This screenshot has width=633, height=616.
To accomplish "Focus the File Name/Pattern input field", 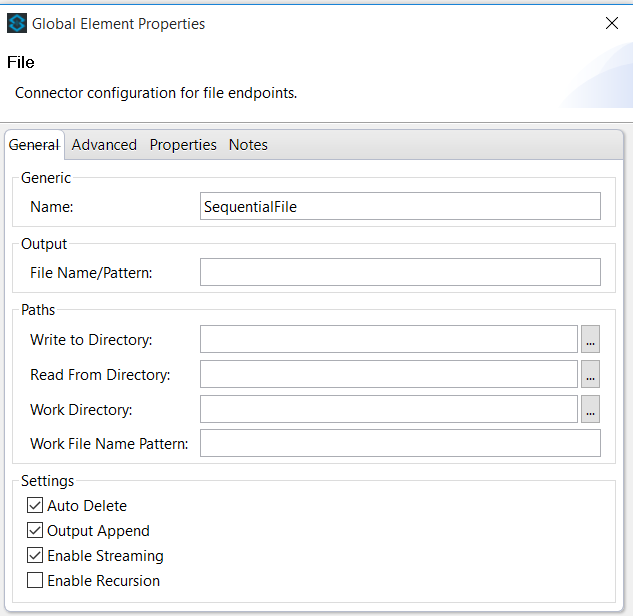I will [x=400, y=272].
